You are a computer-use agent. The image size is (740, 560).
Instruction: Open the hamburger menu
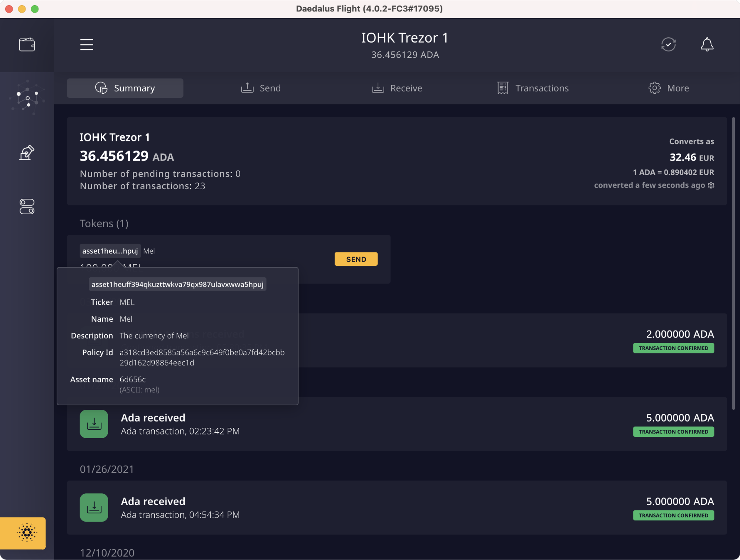click(87, 45)
